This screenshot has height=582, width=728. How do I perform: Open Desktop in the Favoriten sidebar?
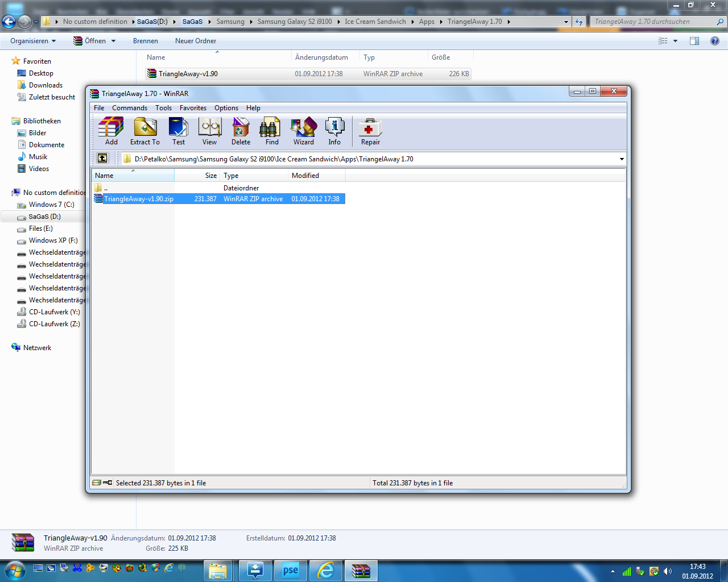click(x=41, y=73)
